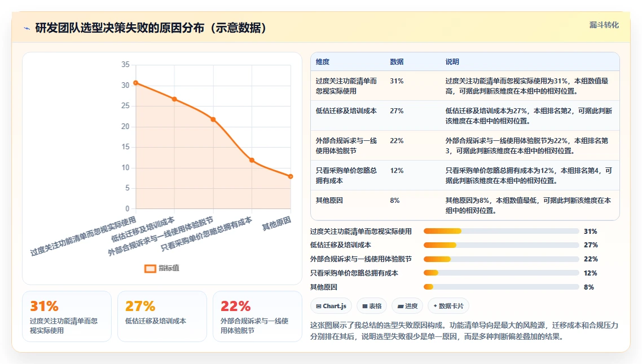Open the 27% summary card
This screenshot has width=642, height=364.
click(162, 316)
